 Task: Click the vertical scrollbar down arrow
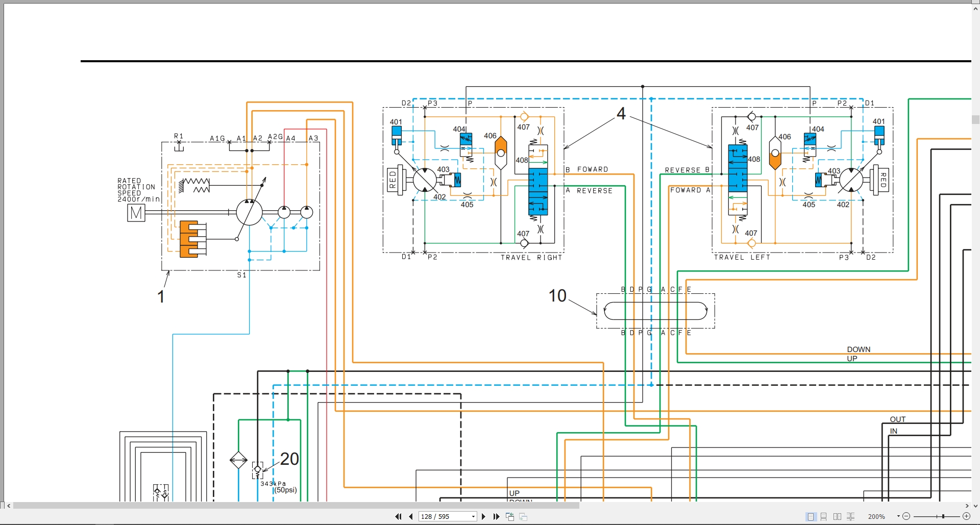975,506
